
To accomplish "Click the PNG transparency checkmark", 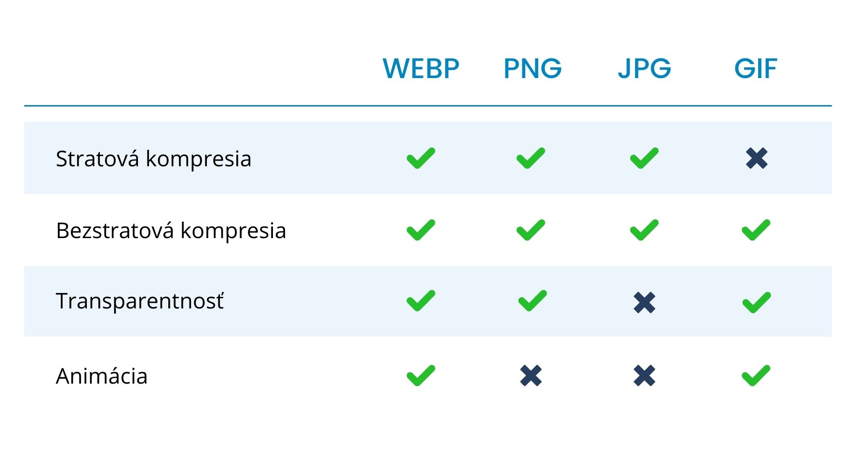I will coord(532,301).
